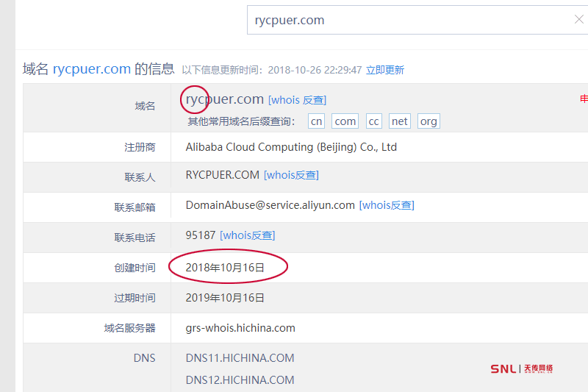Screen dimensions: 588x392
Task: Click the creation date 2018年10月16日
Action: click(x=225, y=268)
